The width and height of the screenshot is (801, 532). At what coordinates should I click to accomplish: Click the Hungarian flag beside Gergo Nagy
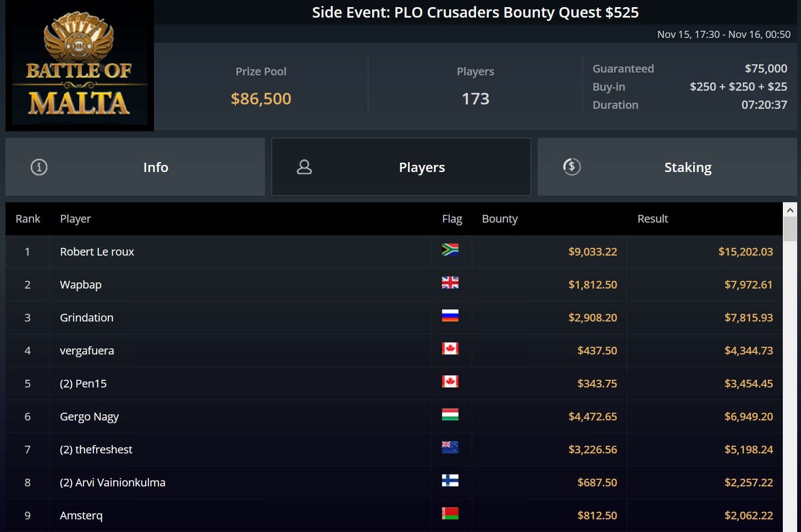(x=450, y=415)
